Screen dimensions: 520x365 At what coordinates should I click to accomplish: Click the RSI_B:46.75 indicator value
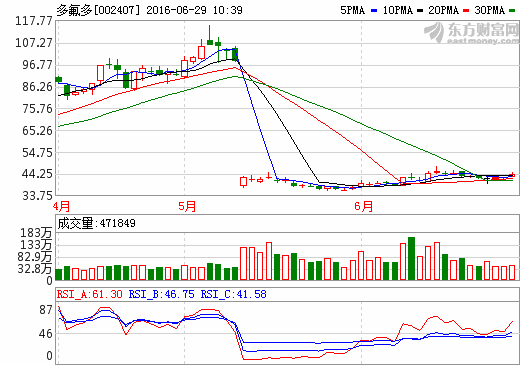tap(161, 294)
